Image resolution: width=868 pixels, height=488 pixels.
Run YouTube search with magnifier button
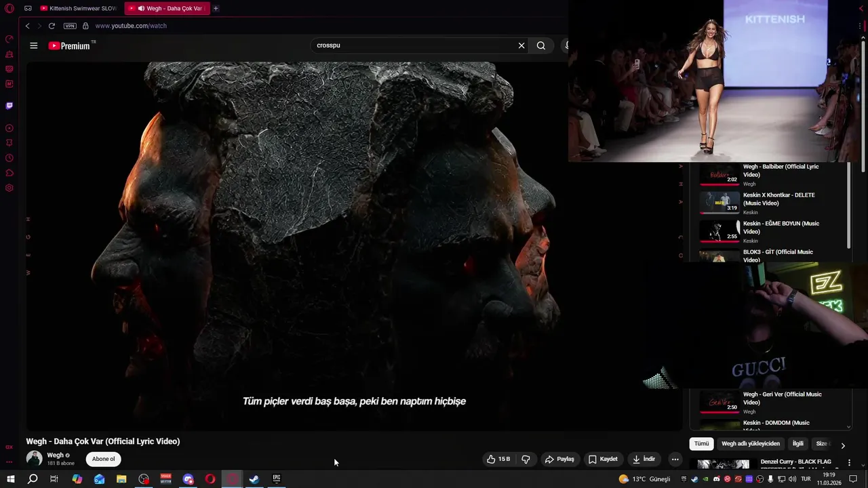point(541,45)
